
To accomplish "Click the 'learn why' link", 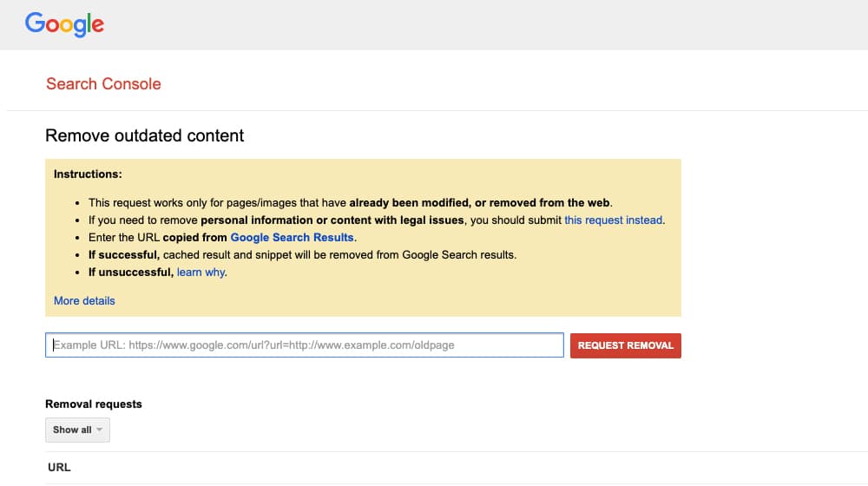I will (x=201, y=273).
